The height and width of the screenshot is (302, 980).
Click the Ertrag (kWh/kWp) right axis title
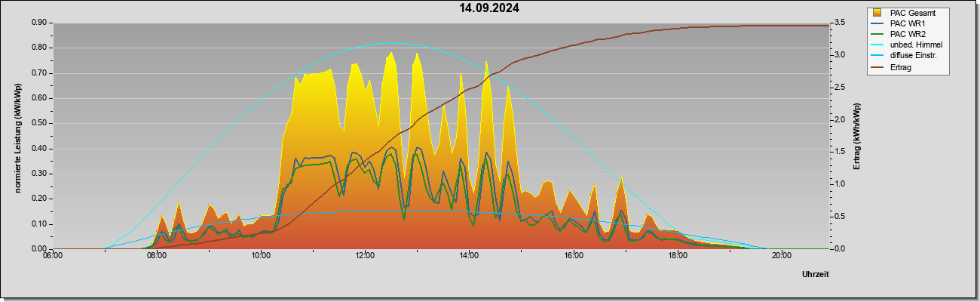click(857, 136)
